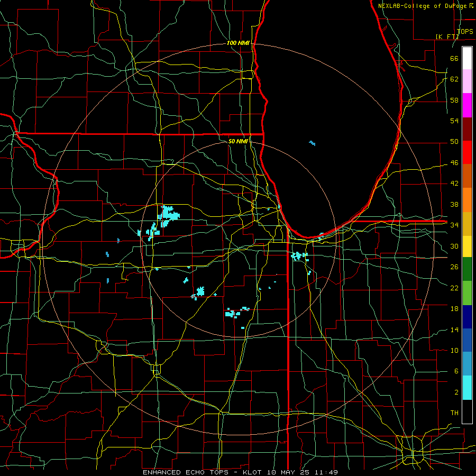Image resolution: width=476 pixels, height=476 pixels.
Task: Click the legend value 54
Action: (x=454, y=121)
